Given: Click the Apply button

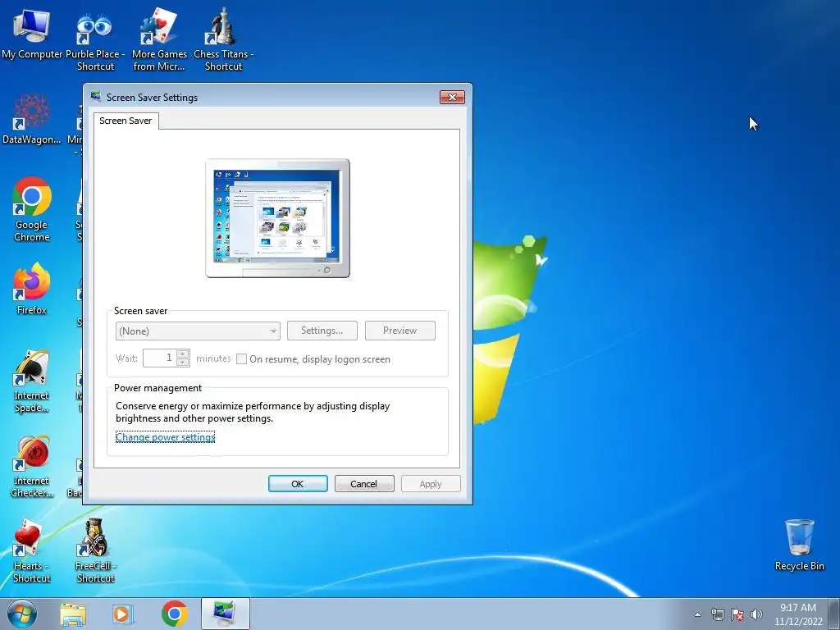Looking at the screenshot, I should [x=430, y=484].
